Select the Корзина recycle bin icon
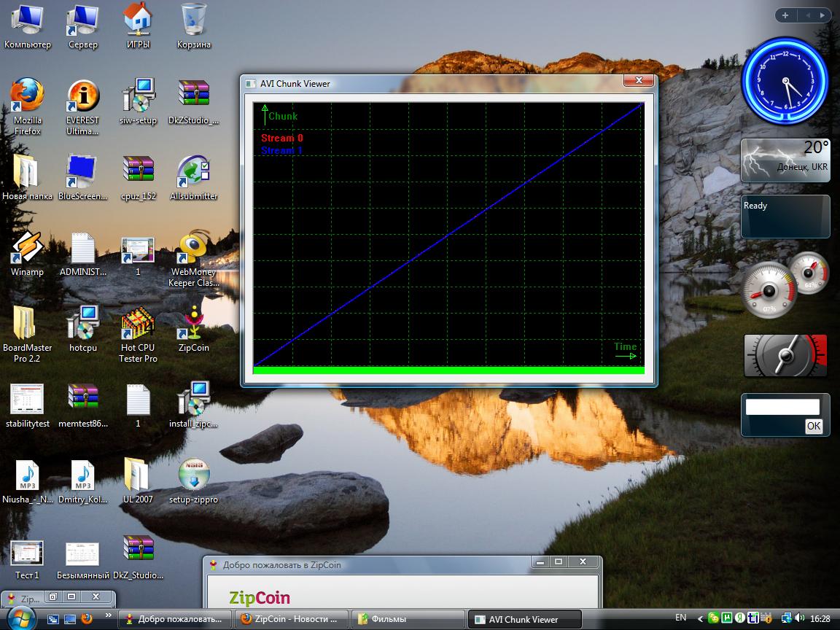 pyautogui.click(x=193, y=20)
